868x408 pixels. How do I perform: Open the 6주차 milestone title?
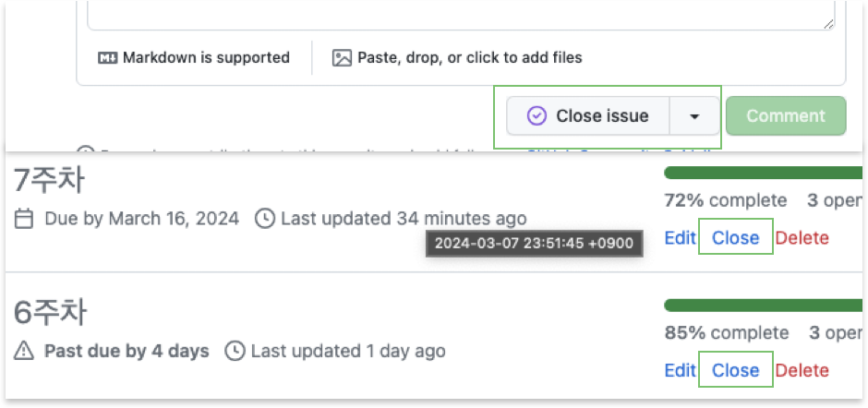[x=50, y=313]
